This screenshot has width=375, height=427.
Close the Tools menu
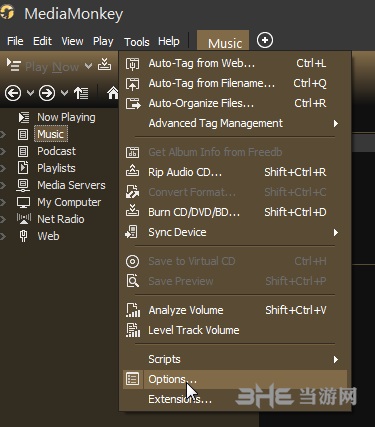pos(137,42)
